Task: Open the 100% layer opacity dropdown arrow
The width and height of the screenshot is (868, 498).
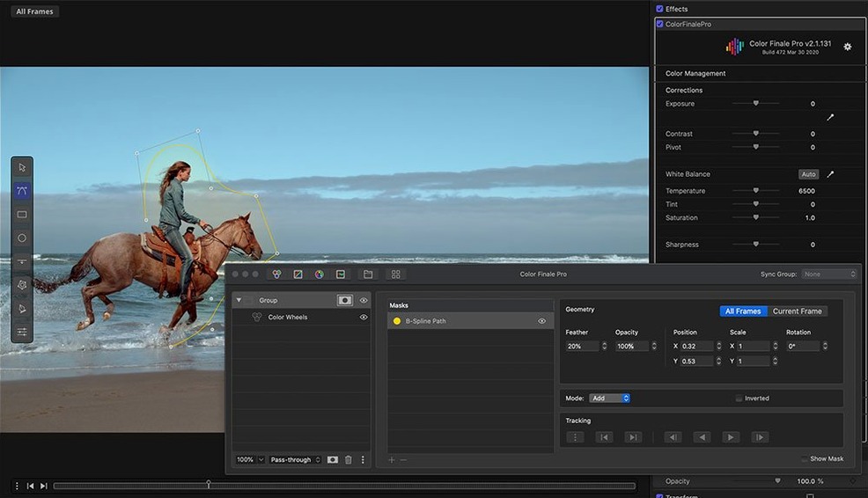Action: (261, 460)
